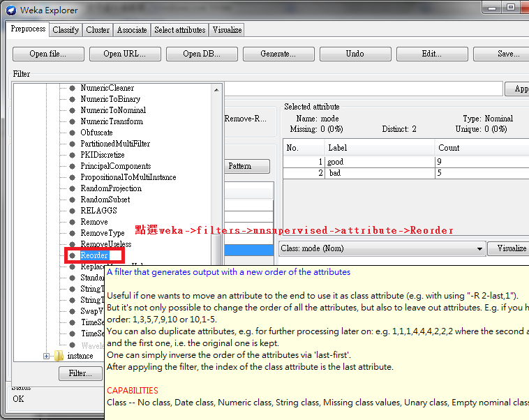This screenshot has height=420, width=529.
Task: Click the Weka Explorer bird icon
Action: (x=11, y=10)
